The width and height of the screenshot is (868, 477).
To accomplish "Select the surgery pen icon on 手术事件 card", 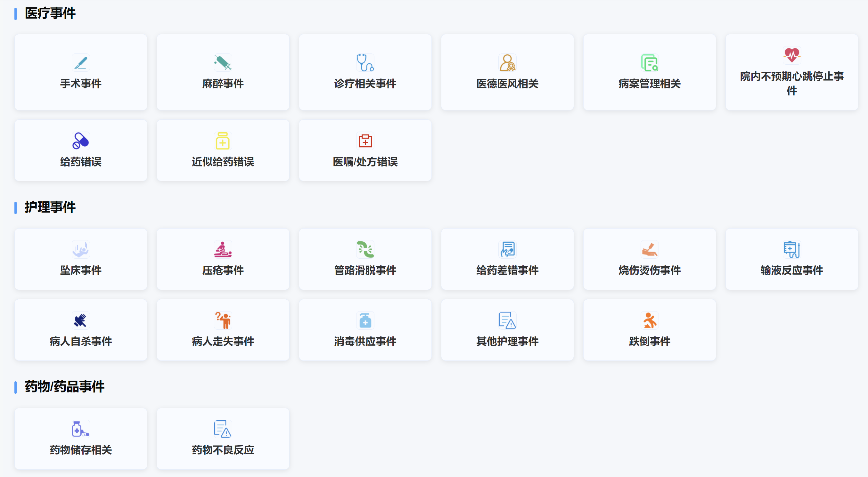I will pos(80,62).
